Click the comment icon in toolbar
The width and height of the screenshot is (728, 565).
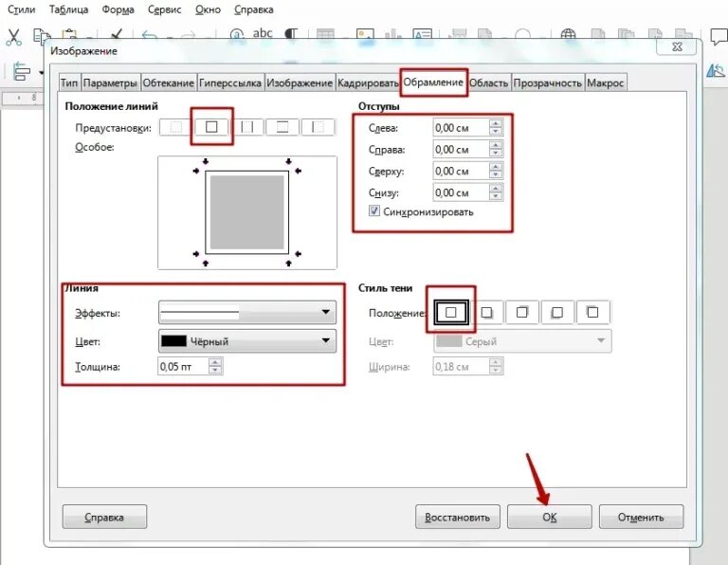[x=719, y=36]
